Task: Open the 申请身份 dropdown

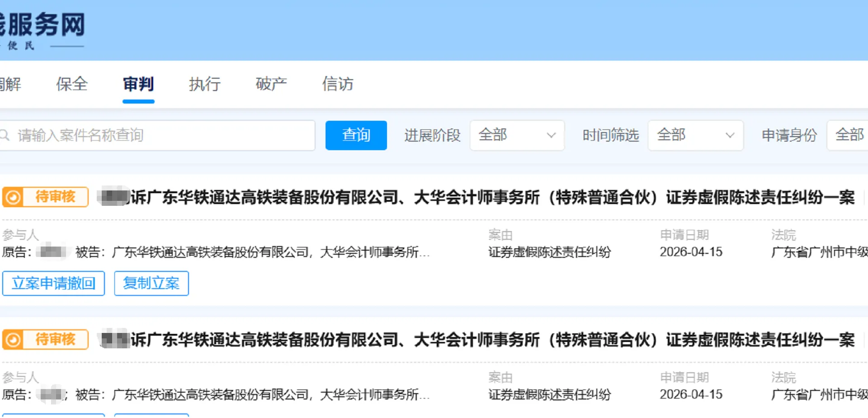Action: [848, 135]
